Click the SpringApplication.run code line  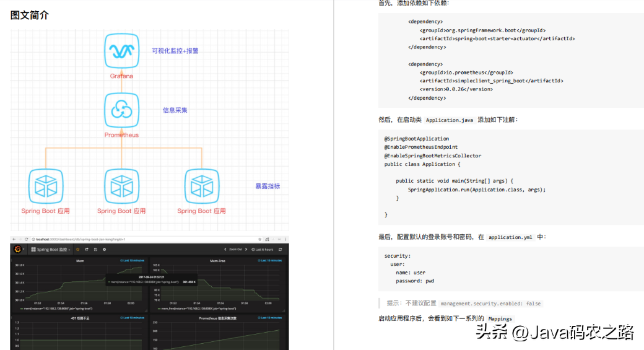pos(477,190)
